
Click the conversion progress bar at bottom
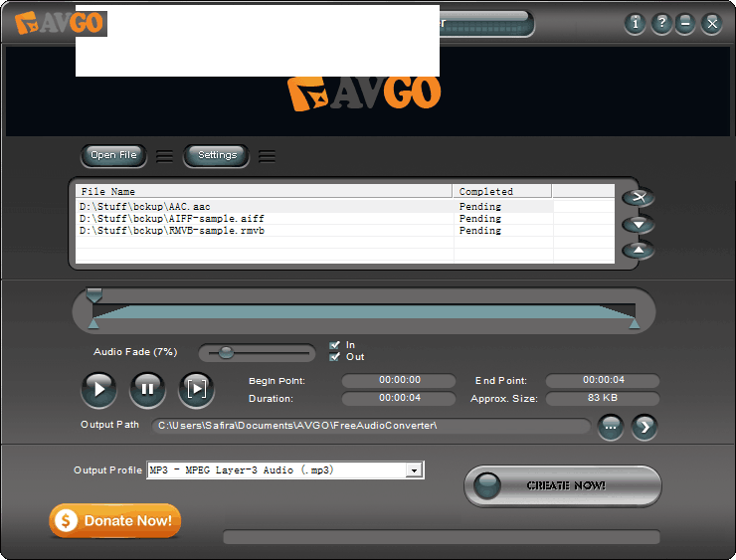(x=442, y=537)
